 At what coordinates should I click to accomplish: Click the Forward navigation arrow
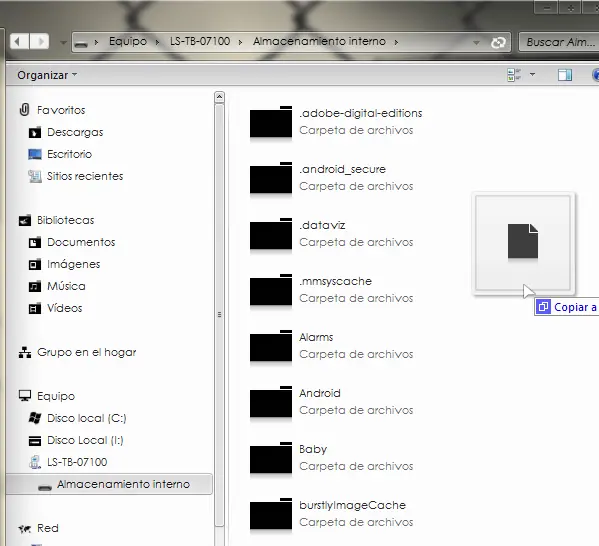click(x=40, y=41)
